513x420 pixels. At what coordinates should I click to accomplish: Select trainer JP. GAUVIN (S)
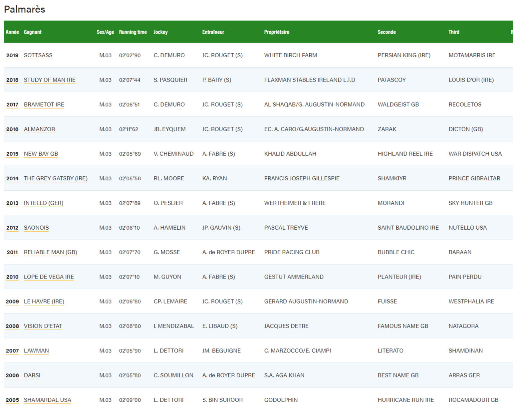click(x=221, y=228)
